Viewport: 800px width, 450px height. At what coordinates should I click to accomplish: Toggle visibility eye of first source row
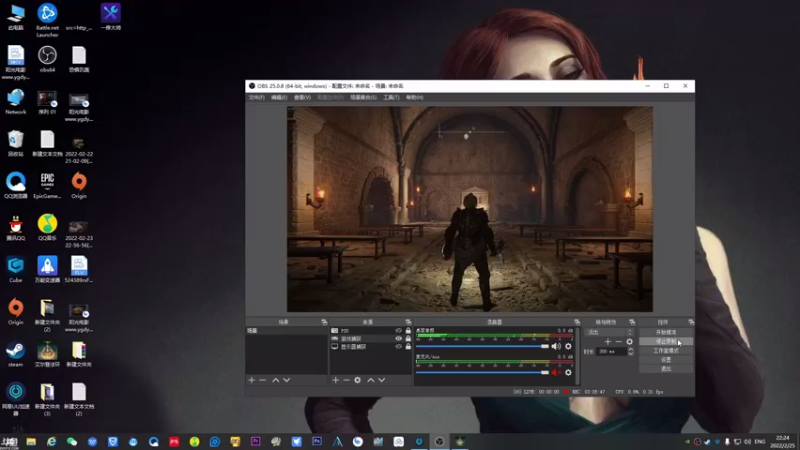398,331
